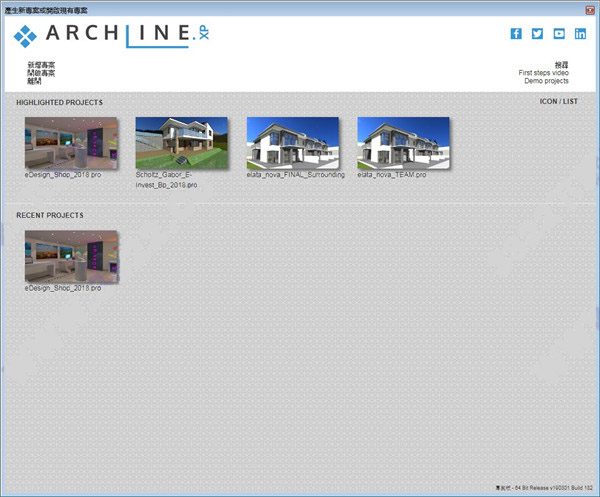Click the 64 Bit Release build version text
This screenshot has height=497, width=600.
[544, 488]
